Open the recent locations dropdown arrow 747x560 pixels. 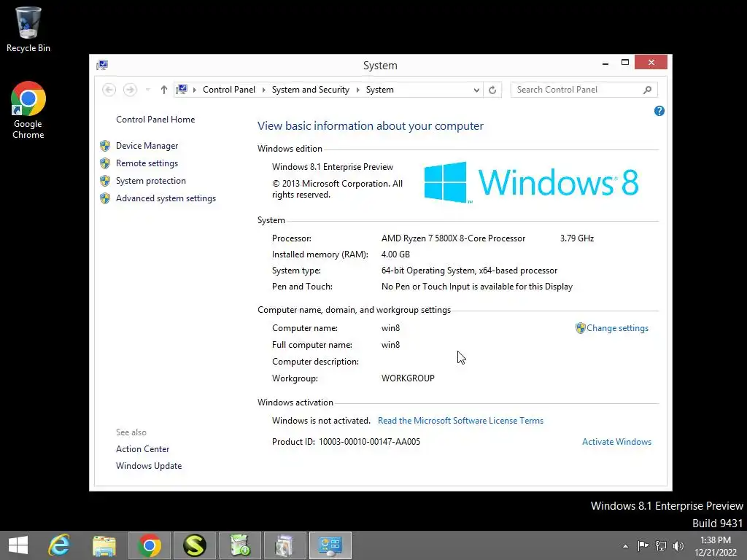(x=147, y=90)
